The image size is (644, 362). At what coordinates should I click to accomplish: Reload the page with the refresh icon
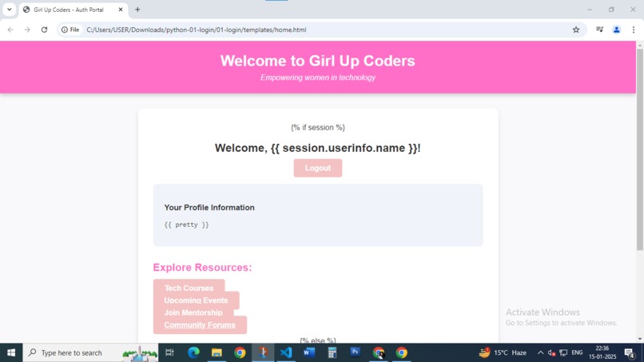coord(45,30)
